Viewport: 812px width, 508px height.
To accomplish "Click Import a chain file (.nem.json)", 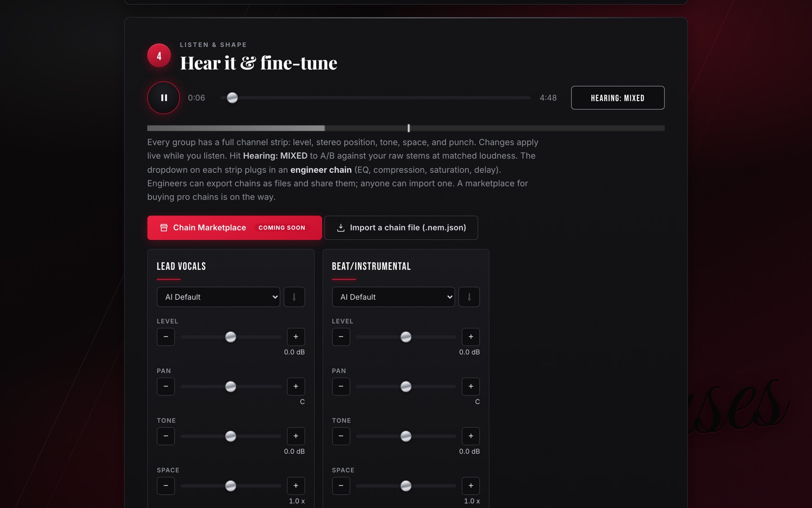I will (401, 228).
